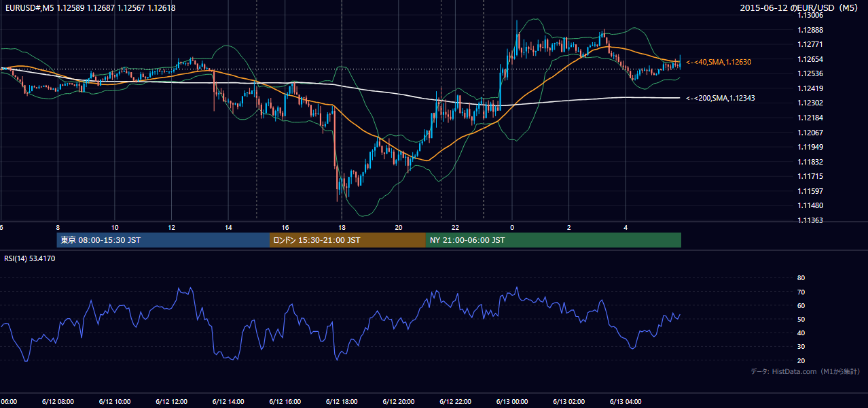Click price axis value 1.11363
This screenshot has height=408, width=868.
tap(810, 220)
